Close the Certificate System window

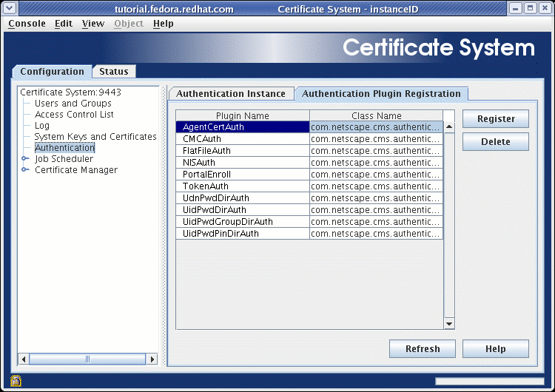coord(545,8)
